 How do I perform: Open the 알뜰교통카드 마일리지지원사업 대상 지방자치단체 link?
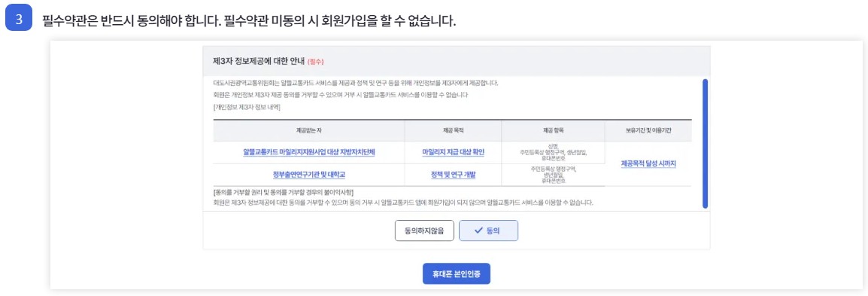click(309, 152)
